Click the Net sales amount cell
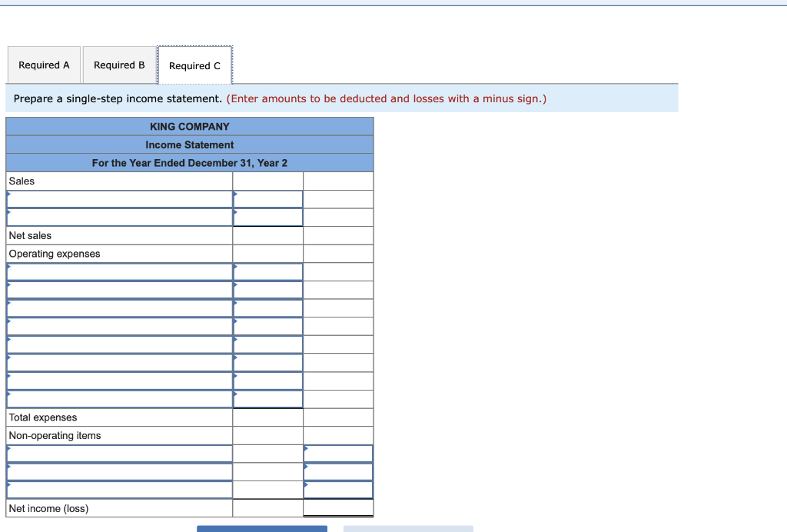Viewport: 787px width, 532px height. click(x=267, y=235)
